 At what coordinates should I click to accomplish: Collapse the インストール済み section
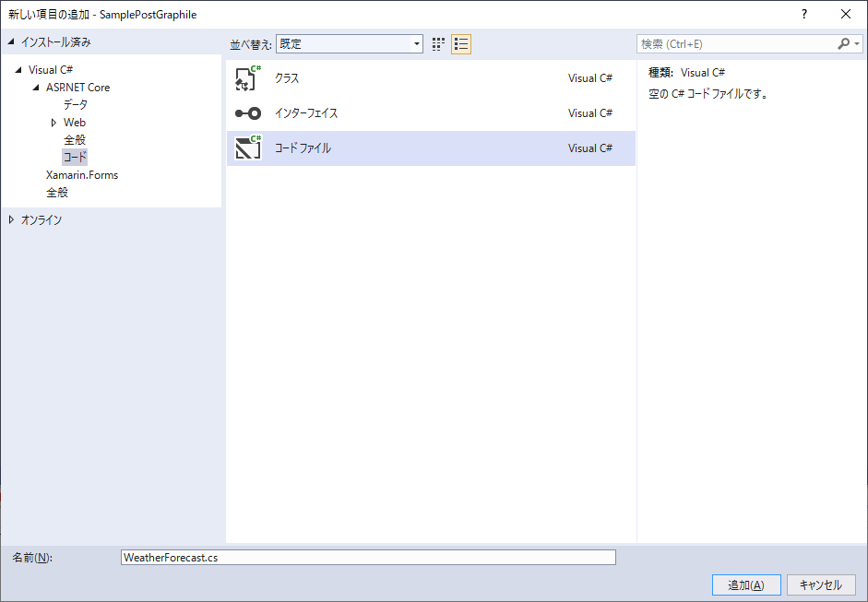[x=11, y=41]
